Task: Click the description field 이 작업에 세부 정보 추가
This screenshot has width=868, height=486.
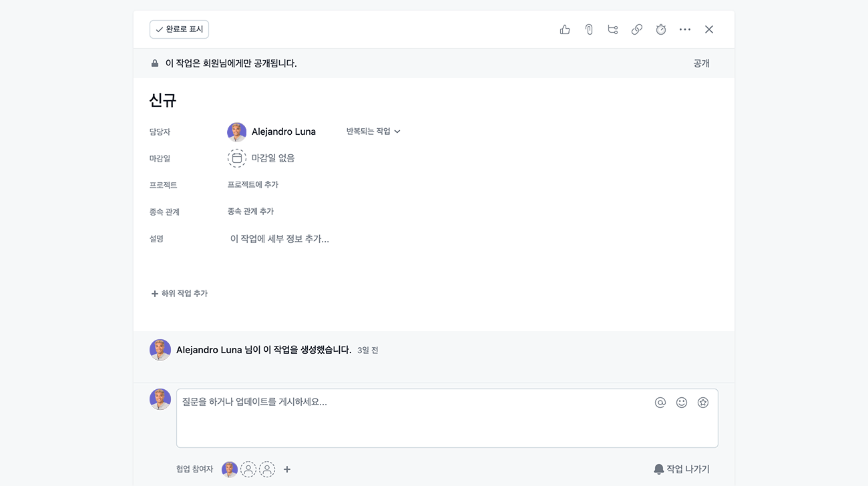Action: click(x=280, y=239)
